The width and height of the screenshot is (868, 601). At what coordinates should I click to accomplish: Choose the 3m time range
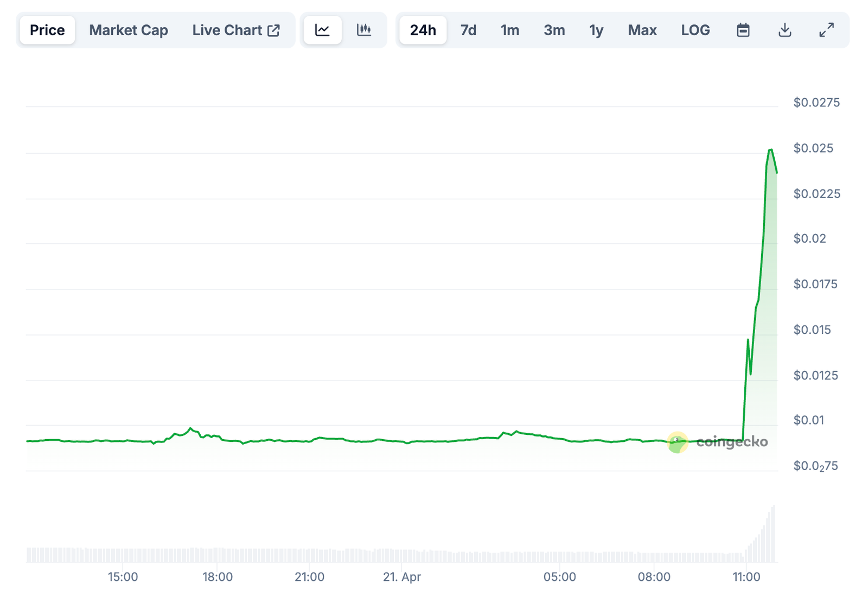pyautogui.click(x=554, y=30)
